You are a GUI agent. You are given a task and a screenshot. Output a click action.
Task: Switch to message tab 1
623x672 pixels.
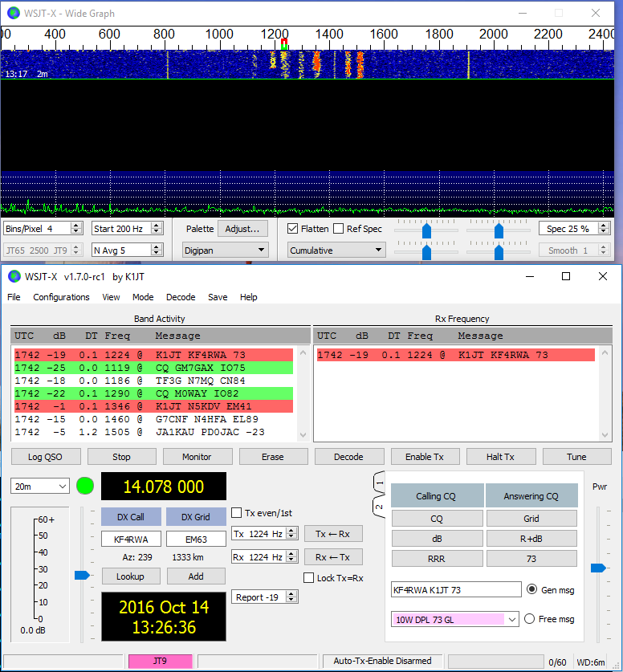(379, 483)
